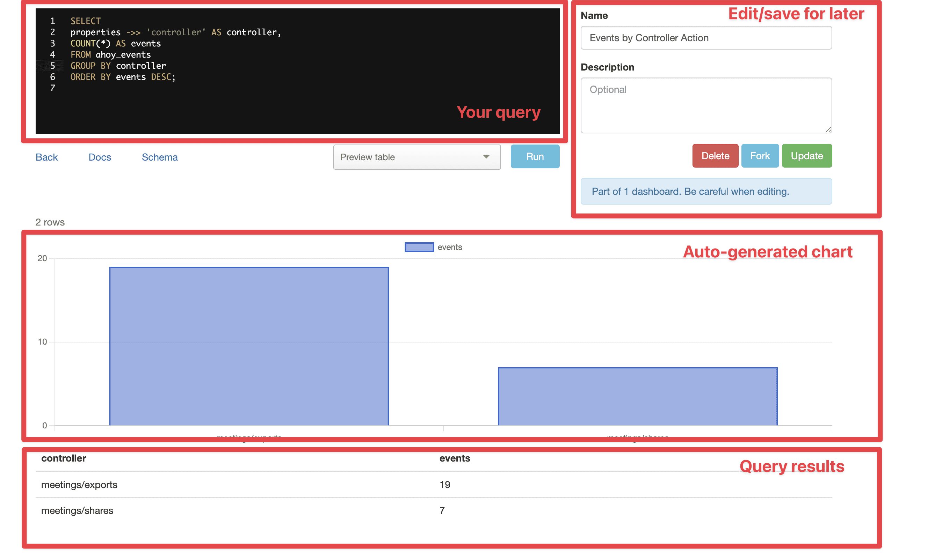The image size is (928, 560).
Task: Open the Schema link
Action: click(x=160, y=157)
